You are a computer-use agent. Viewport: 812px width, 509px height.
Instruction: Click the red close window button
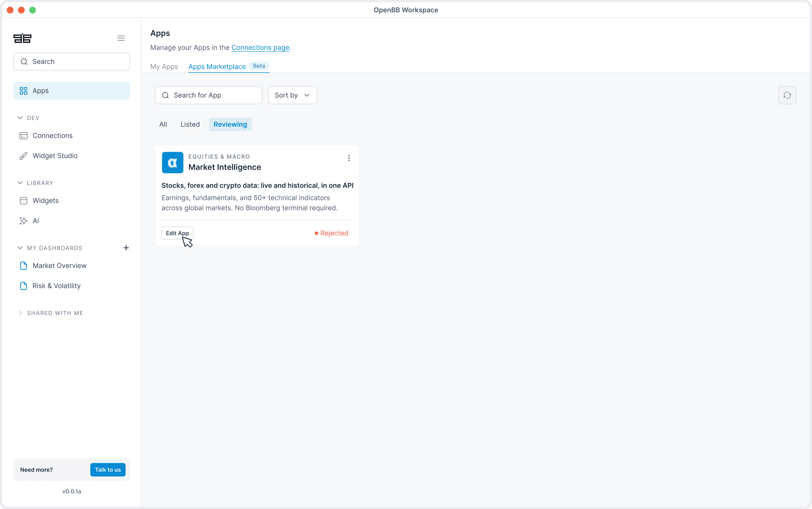coord(10,10)
